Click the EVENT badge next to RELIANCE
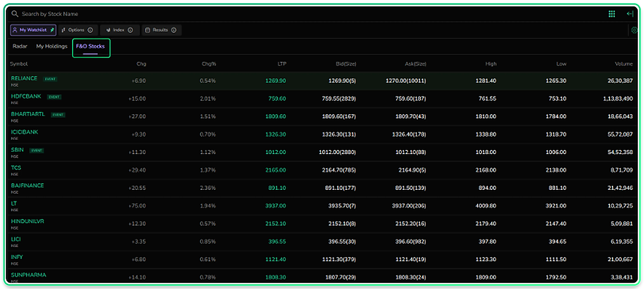This screenshot has width=644, height=289. (x=50, y=79)
